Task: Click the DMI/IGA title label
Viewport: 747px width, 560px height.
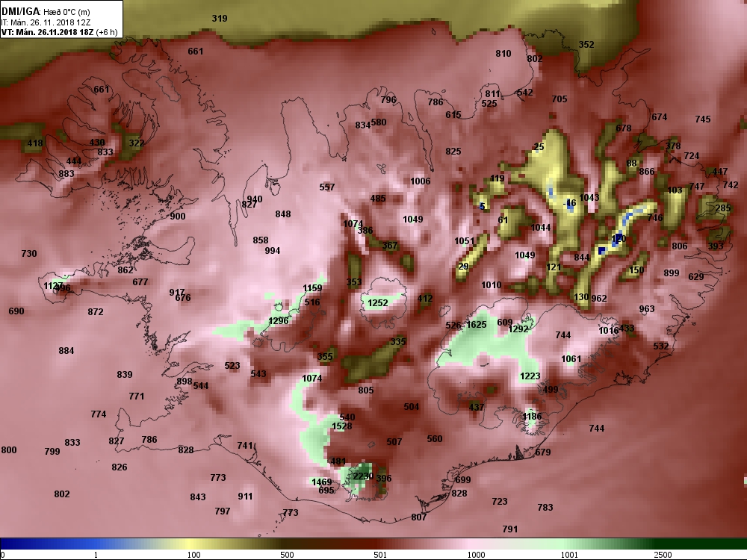Action: 21,12
